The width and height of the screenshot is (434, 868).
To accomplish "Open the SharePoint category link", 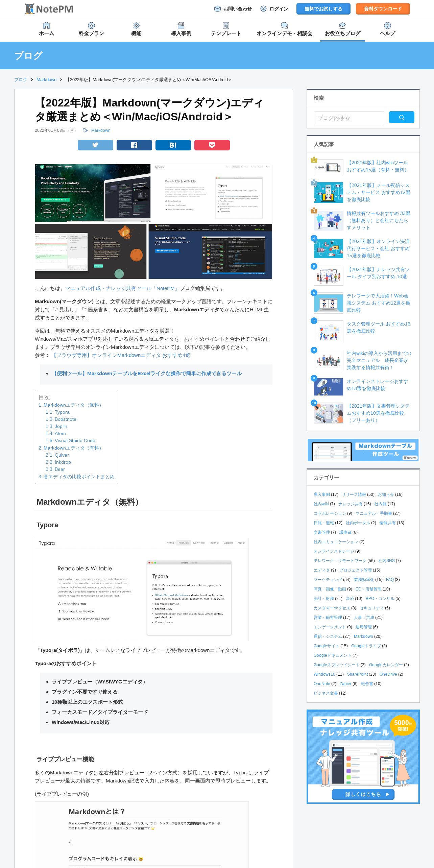I will 357,674.
